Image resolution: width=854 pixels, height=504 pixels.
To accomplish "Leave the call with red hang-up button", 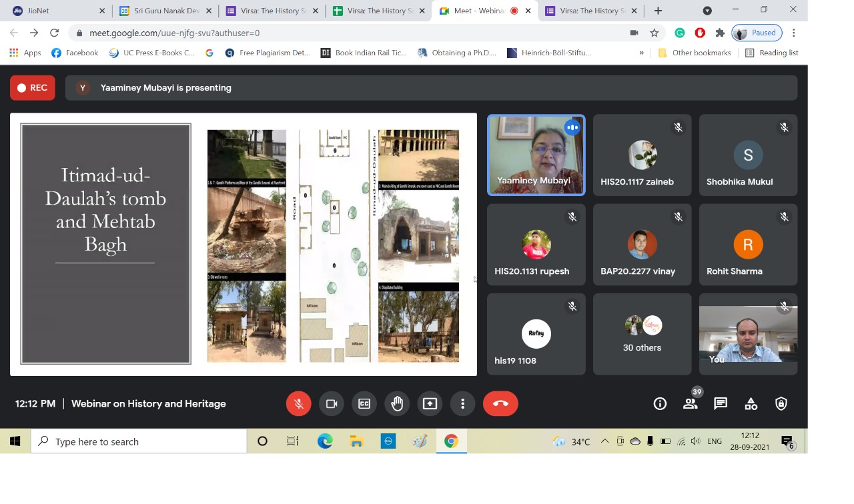I will pos(500,404).
